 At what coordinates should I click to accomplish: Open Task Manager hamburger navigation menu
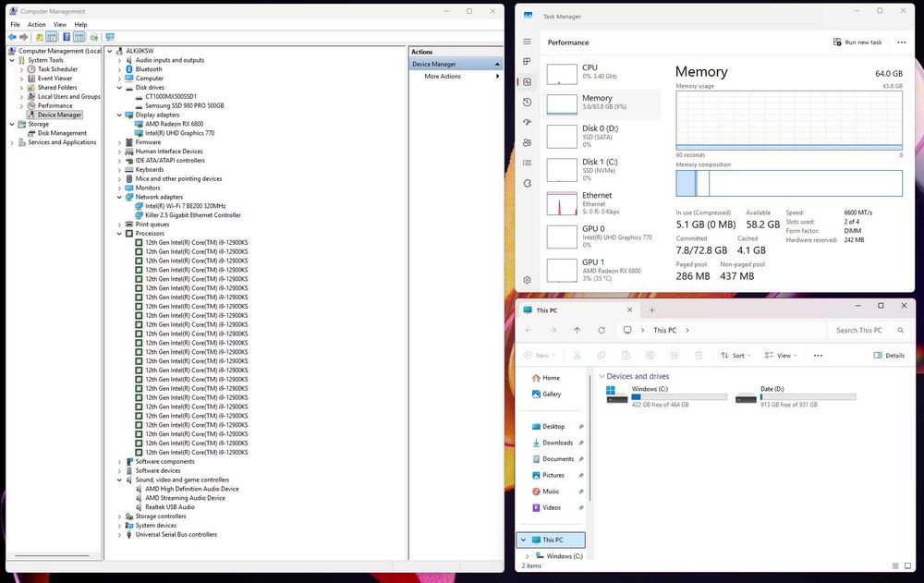[528, 42]
